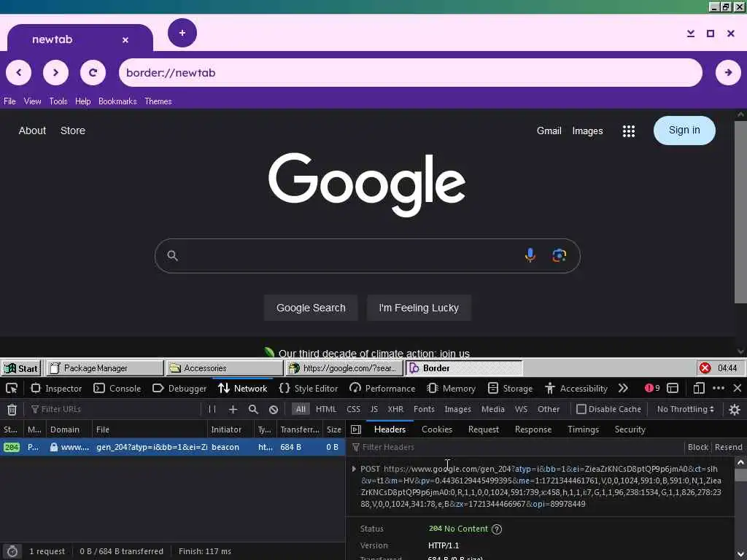
Task: Open the Tools menu
Action: [58, 101]
